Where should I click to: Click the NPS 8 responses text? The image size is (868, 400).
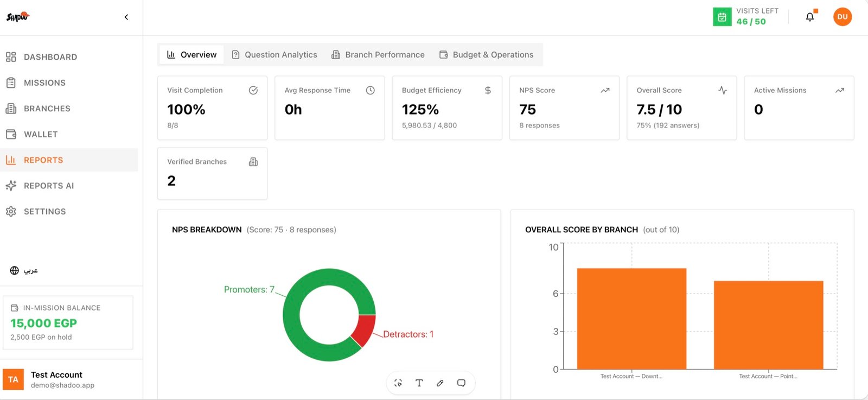(539, 125)
